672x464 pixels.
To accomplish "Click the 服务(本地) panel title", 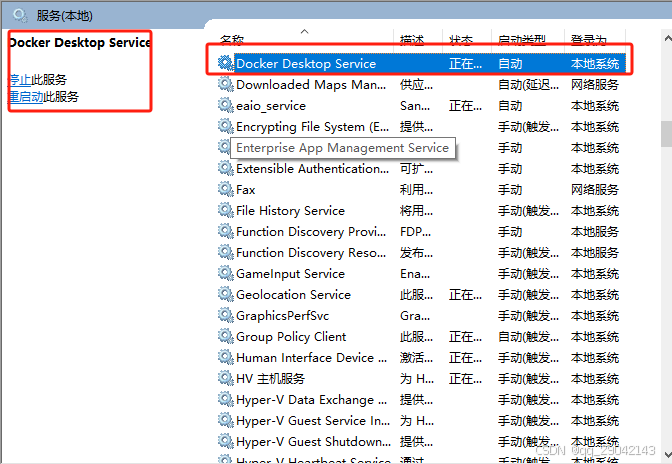I will pos(64,16).
